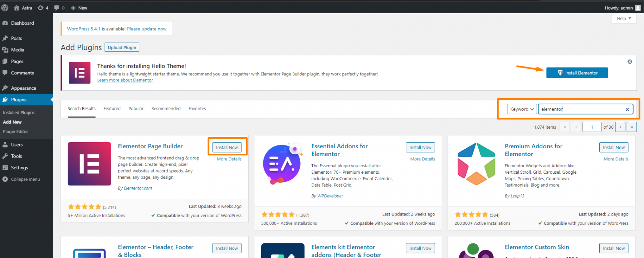Select the Plugins sidebar menu
The height and width of the screenshot is (258, 644).
26,99
